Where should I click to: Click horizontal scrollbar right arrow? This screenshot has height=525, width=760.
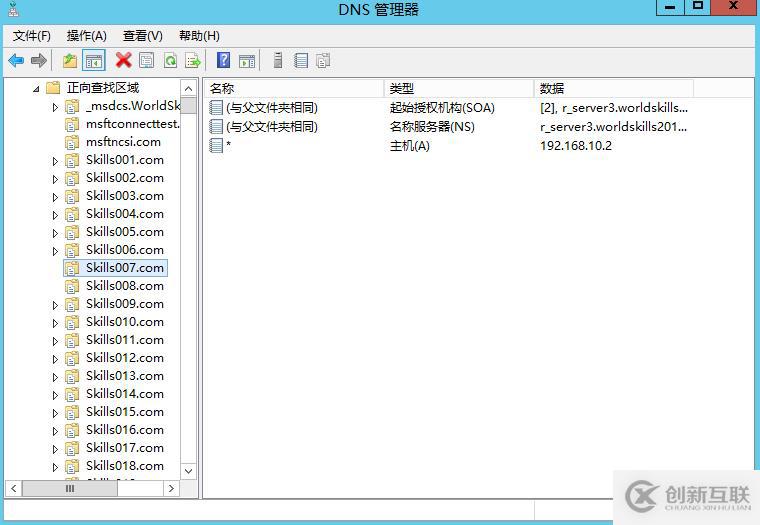pyautogui.click(x=171, y=488)
